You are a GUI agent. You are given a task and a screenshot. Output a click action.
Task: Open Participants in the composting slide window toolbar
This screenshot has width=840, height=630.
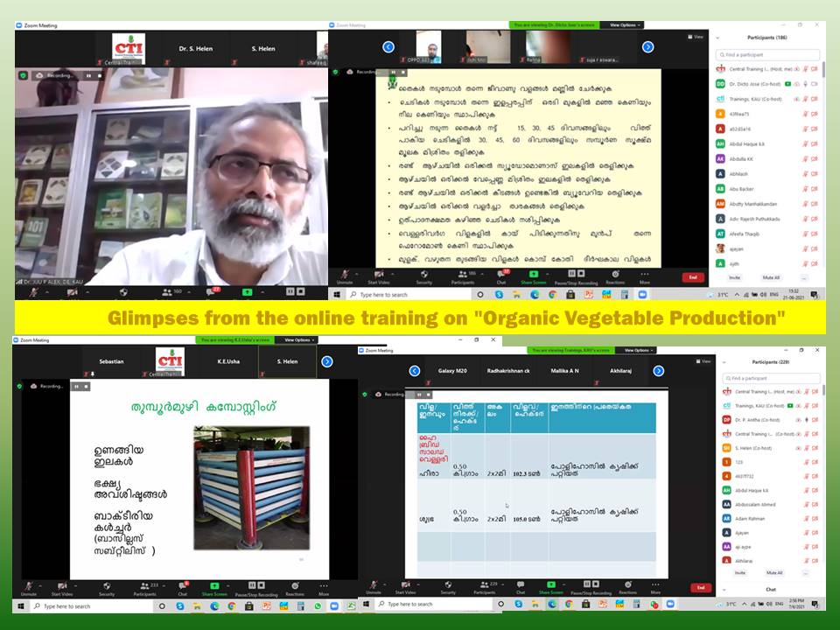tap(144, 589)
